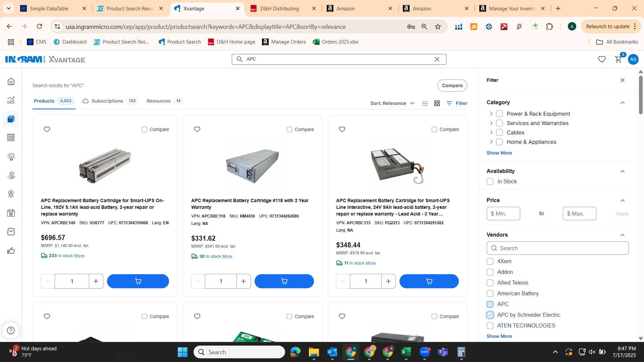
Task: Increase quantity for the $696.57 product
Action: click(x=96, y=281)
